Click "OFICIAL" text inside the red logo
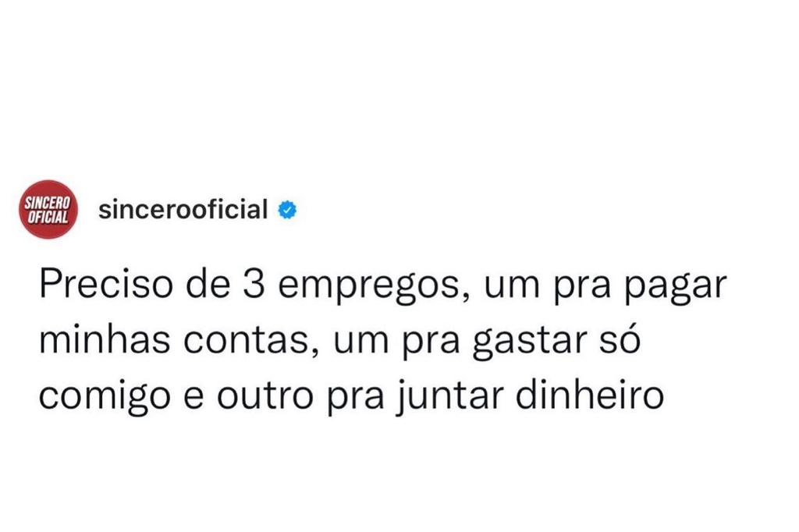The image size is (799, 532). click(48, 217)
